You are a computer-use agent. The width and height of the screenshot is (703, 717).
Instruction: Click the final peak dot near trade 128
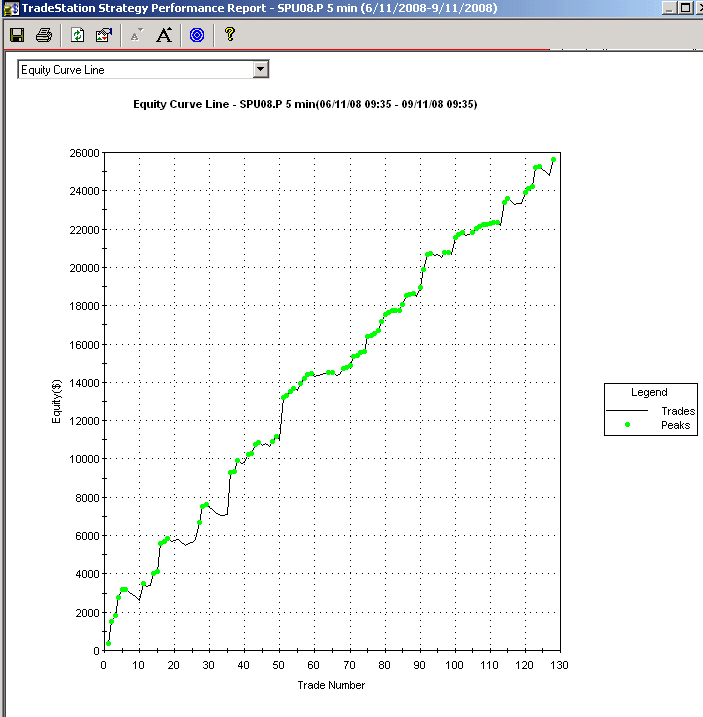click(553, 160)
